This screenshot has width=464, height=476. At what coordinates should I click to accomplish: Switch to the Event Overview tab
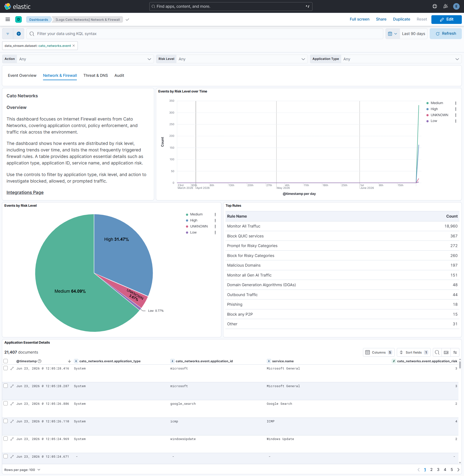pos(22,76)
